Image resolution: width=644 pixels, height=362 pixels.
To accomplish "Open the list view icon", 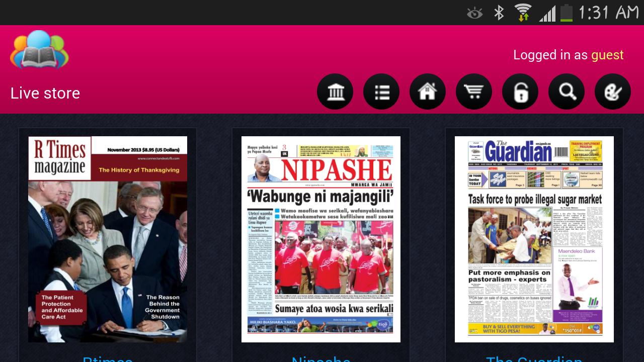I will point(381,92).
